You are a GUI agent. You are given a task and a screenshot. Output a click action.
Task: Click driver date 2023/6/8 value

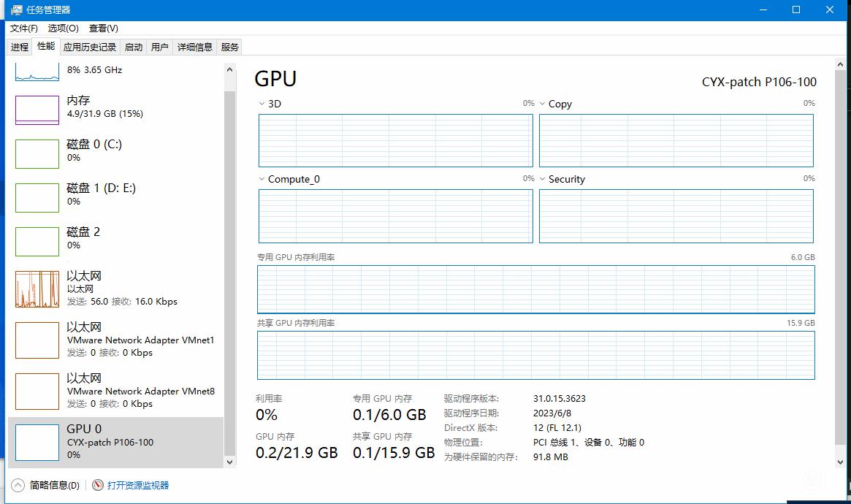[552, 413]
